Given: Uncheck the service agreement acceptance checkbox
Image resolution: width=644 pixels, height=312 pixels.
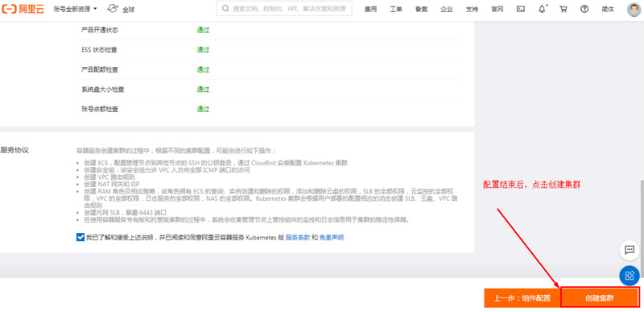Looking at the screenshot, I should 80,237.
